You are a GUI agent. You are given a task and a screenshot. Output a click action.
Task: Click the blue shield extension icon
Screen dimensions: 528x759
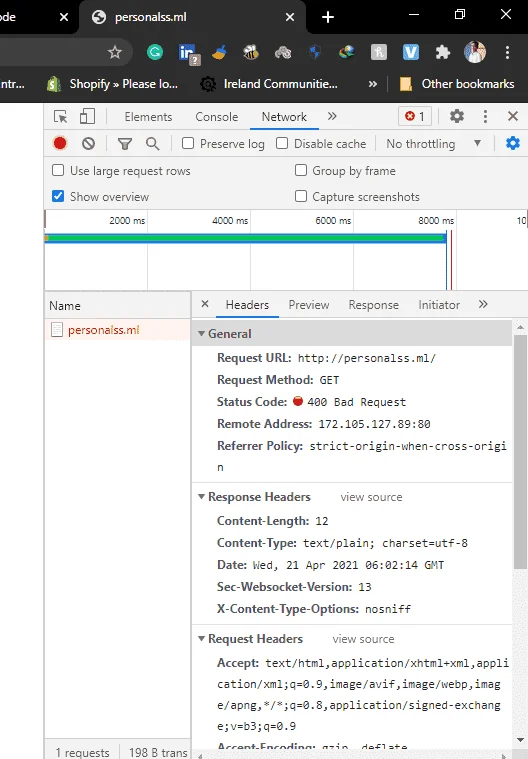pyautogui.click(x=315, y=52)
